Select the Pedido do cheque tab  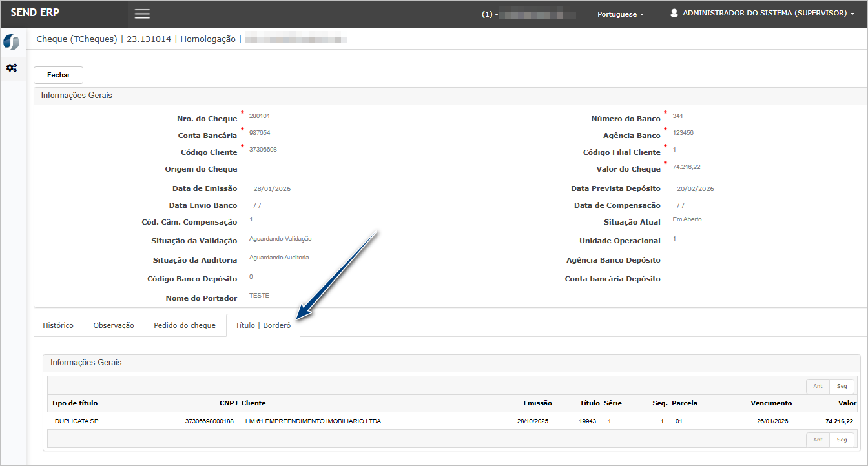[x=185, y=325]
